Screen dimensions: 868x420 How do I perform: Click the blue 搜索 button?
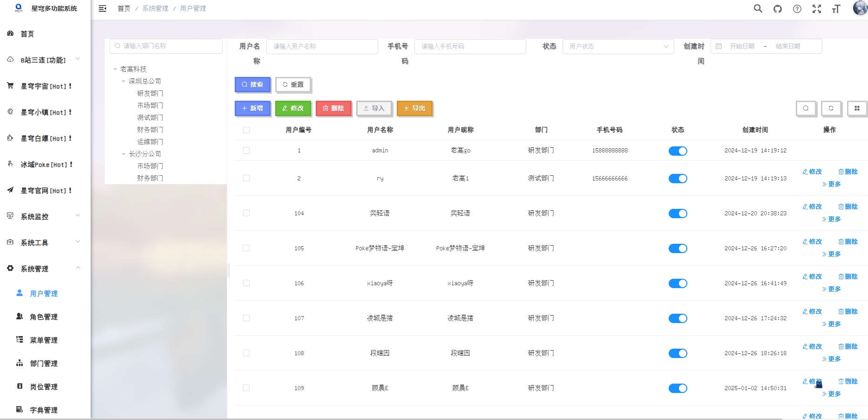252,84
